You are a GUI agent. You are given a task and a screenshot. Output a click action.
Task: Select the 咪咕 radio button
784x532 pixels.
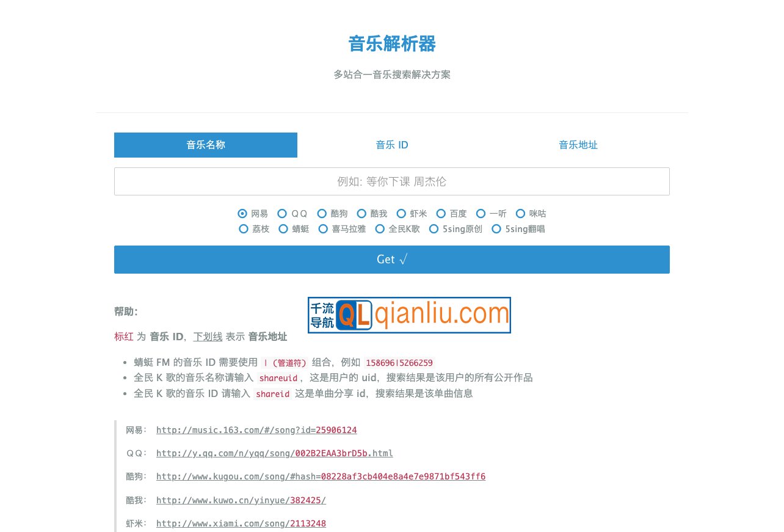(520, 213)
